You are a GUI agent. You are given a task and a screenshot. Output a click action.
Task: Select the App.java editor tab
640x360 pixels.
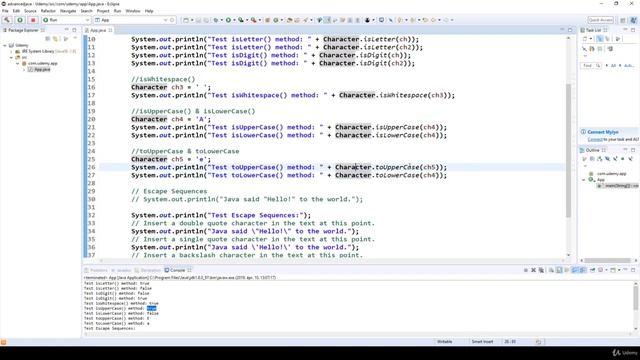98,30
